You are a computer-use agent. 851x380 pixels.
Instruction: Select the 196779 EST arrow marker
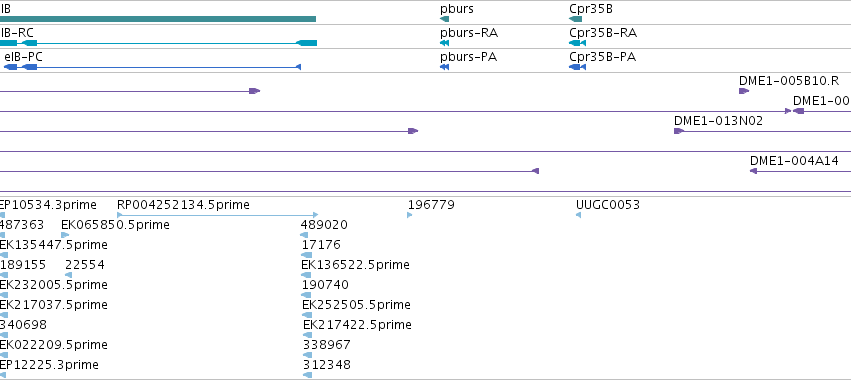[x=410, y=215]
